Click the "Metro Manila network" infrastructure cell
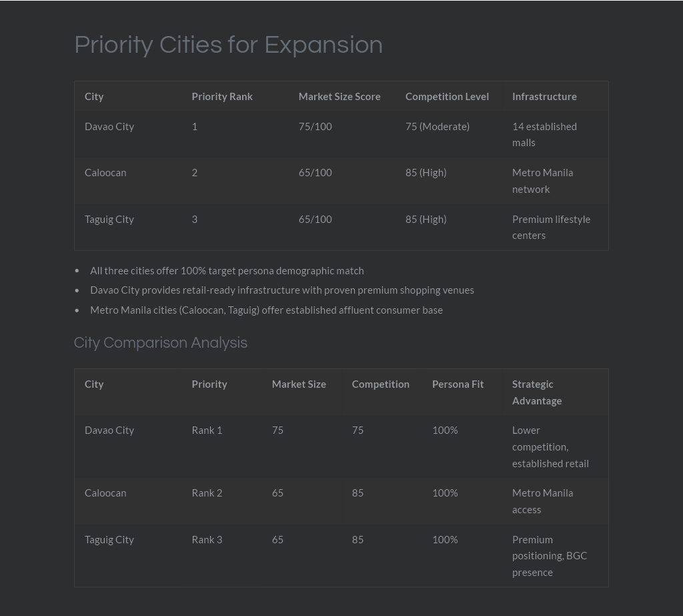This screenshot has height=616, width=683. tap(543, 181)
